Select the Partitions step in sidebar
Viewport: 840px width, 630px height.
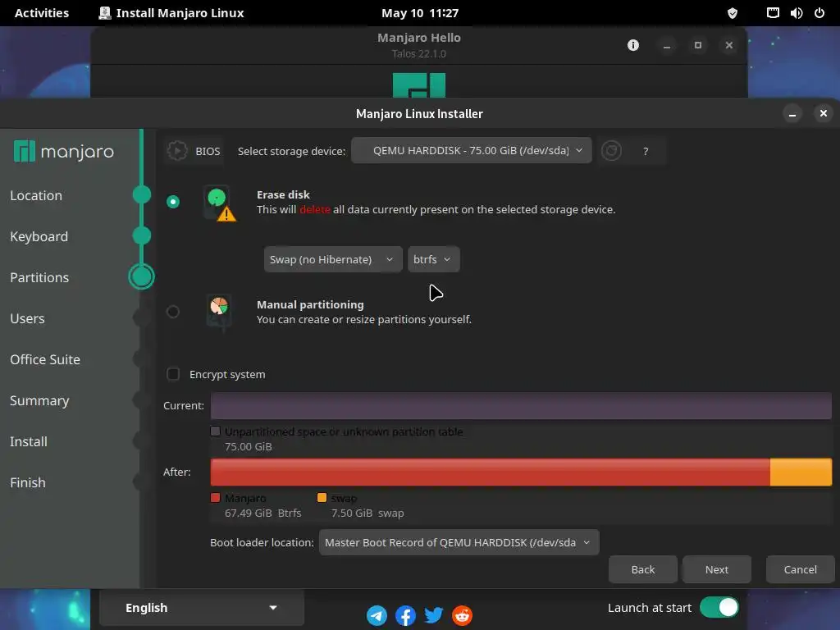click(x=39, y=277)
